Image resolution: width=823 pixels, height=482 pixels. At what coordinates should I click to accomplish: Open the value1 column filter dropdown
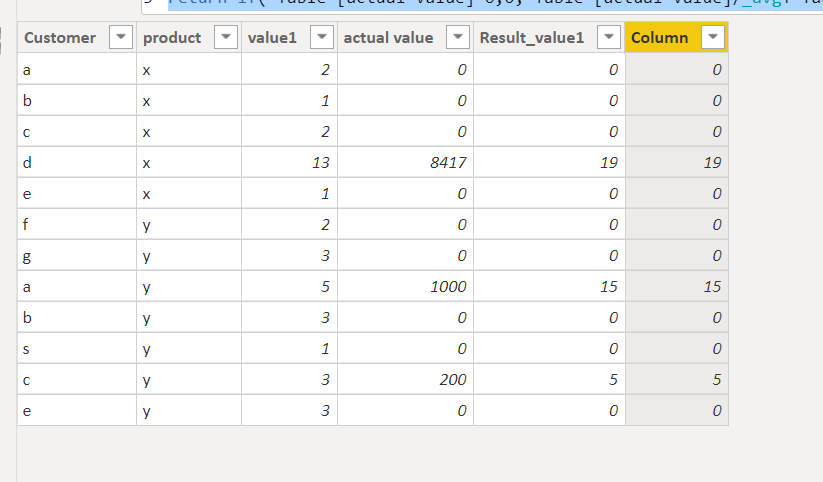pos(322,37)
